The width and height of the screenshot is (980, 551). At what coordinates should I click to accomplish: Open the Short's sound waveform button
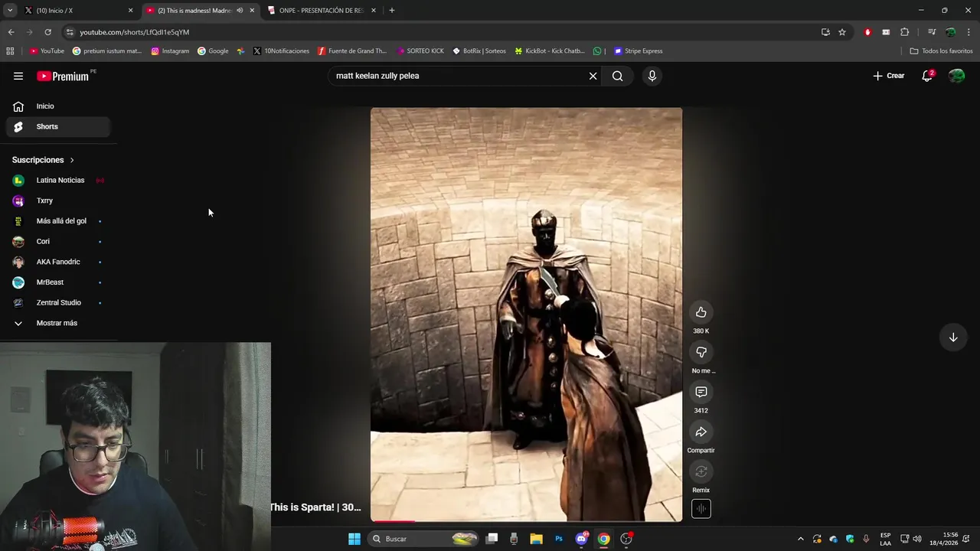[x=701, y=509]
